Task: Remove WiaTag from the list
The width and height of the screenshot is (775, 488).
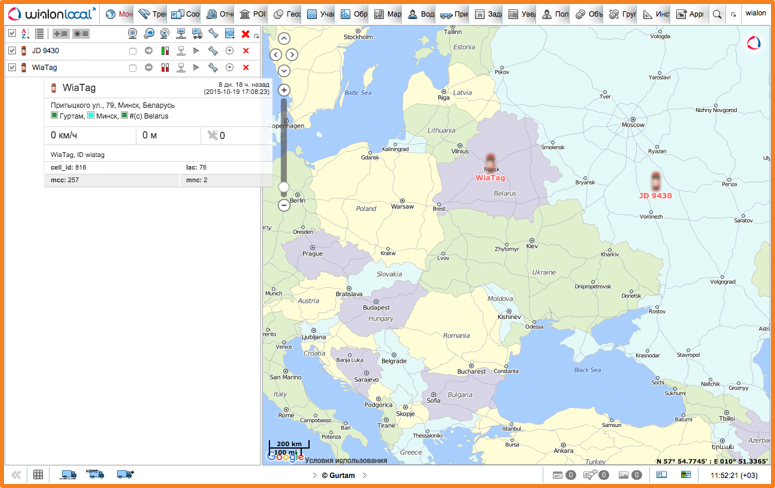Action: coord(246,68)
